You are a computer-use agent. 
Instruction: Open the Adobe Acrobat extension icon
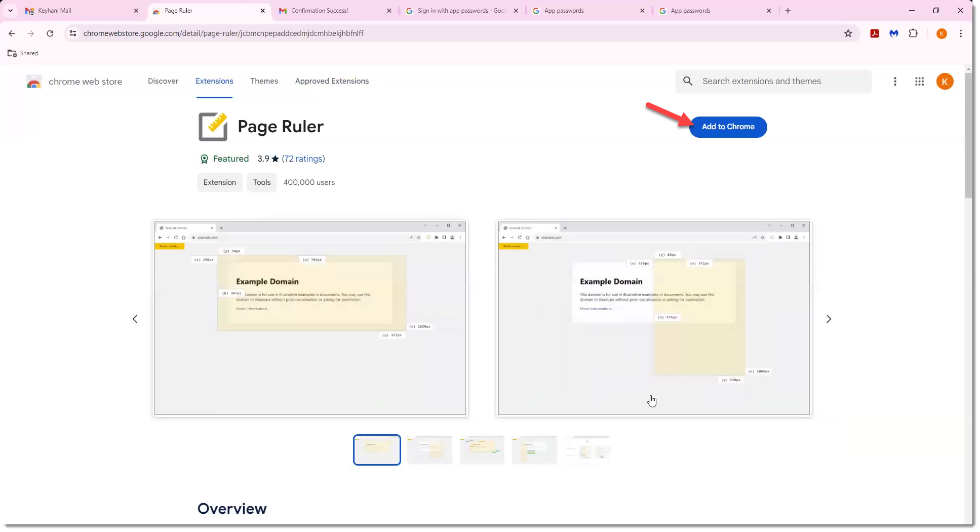pos(875,33)
